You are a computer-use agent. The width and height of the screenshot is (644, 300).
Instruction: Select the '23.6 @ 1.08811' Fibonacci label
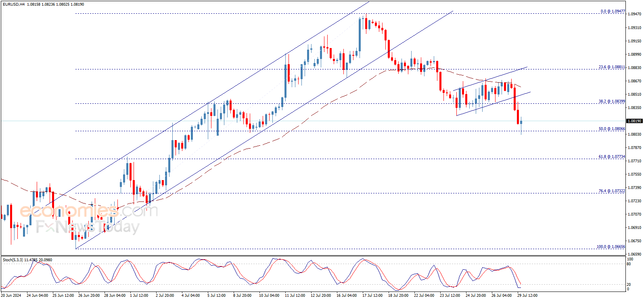[x=612, y=67]
